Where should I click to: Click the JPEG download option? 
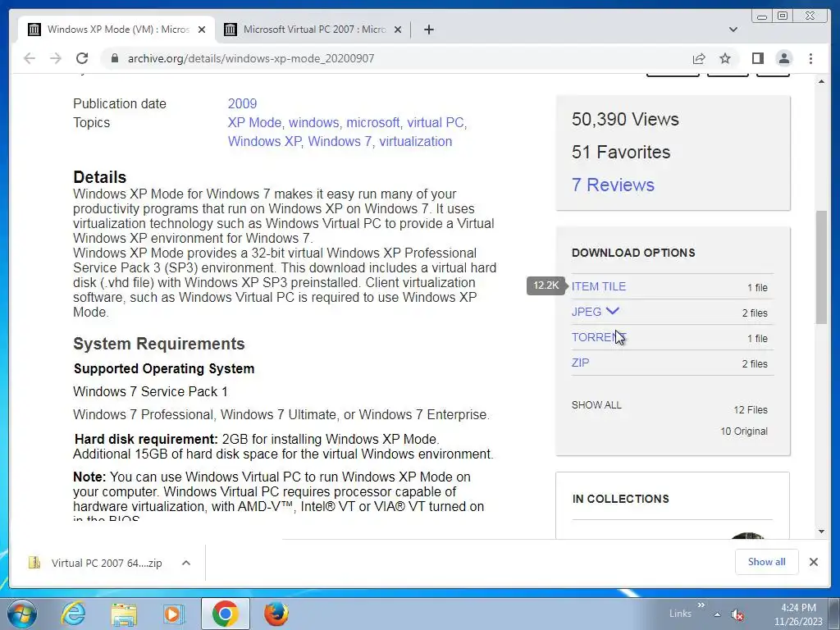tap(586, 312)
